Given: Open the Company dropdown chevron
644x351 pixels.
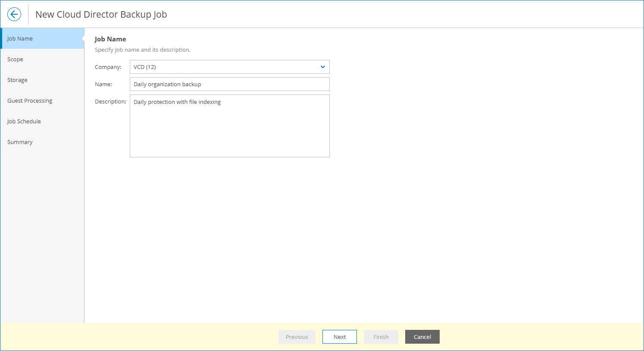Looking at the screenshot, I should pyautogui.click(x=323, y=67).
